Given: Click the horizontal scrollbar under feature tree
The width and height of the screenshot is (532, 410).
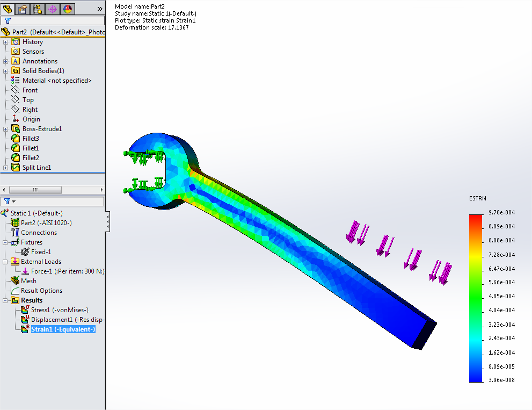Looking at the screenshot, I should [35, 190].
